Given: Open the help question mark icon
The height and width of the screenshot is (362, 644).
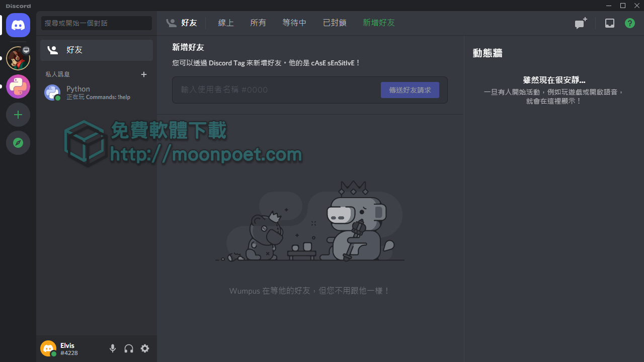Looking at the screenshot, I should [629, 23].
